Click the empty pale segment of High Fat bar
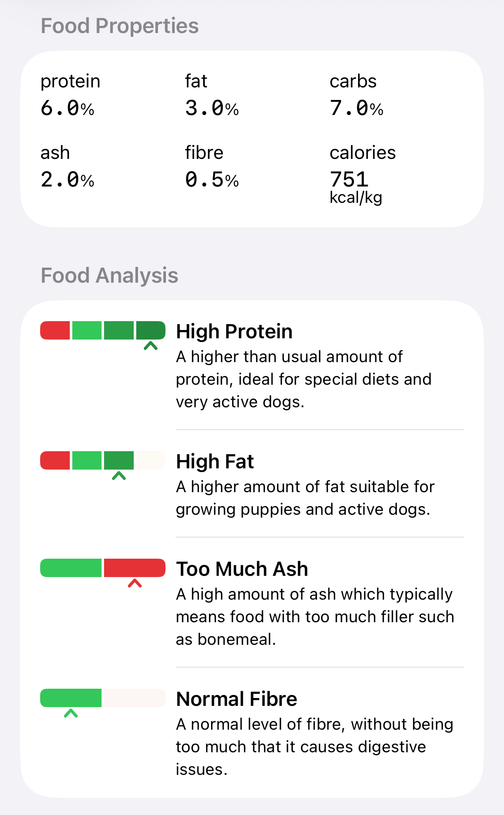The width and height of the screenshot is (504, 815). [150, 460]
